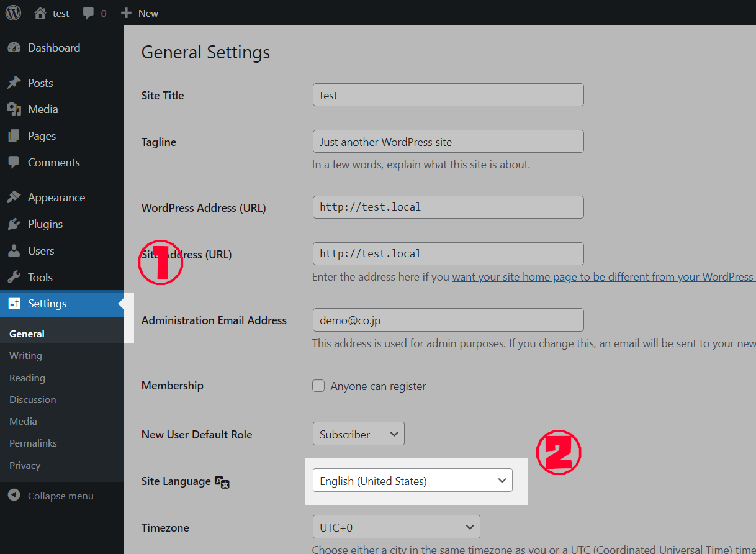Screen dimensions: 756x554
Task: Click the Media library icon
Action: (x=14, y=109)
